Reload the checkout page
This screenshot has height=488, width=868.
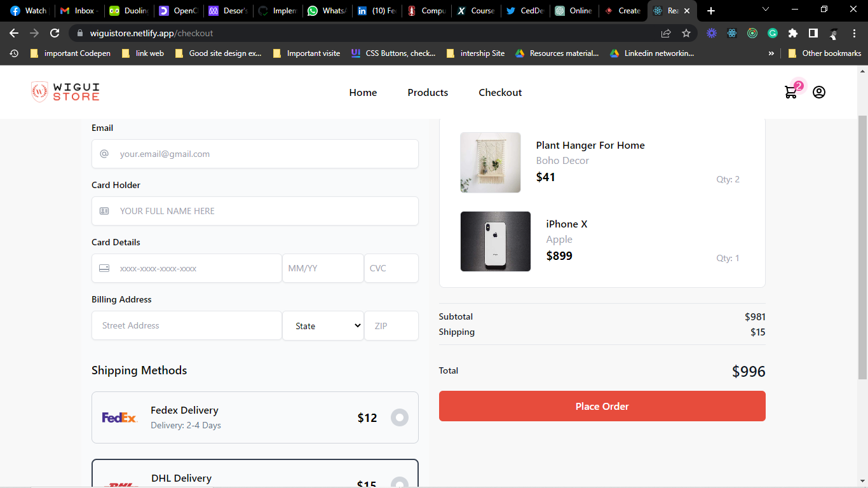[x=55, y=33]
